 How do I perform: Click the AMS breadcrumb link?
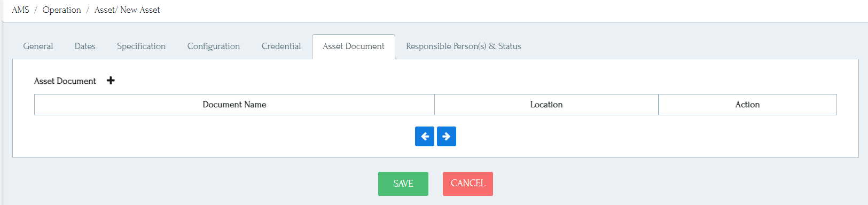[x=20, y=10]
